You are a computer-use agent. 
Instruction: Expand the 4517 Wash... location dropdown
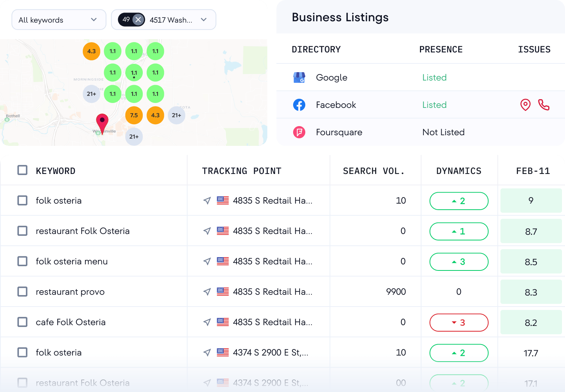point(204,20)
